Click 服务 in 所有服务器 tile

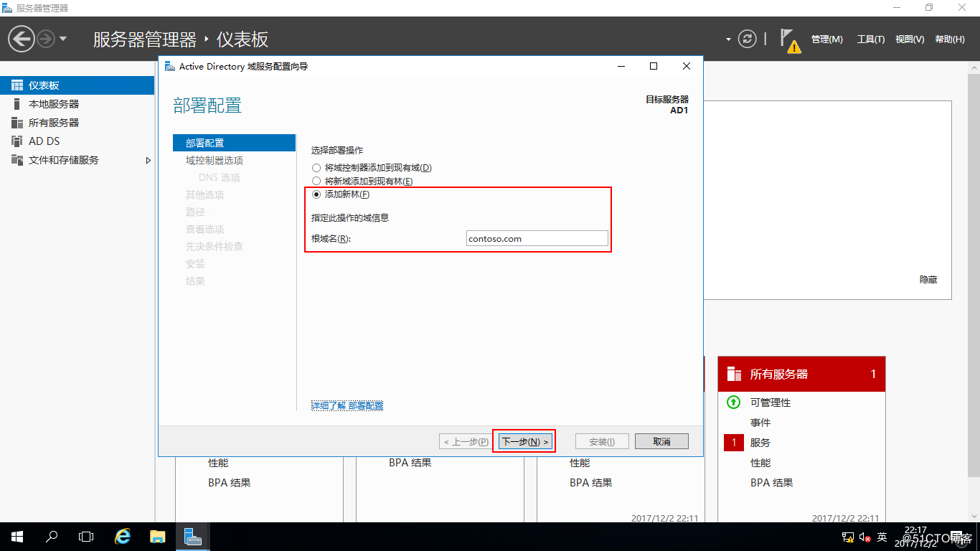pos(760,443)
